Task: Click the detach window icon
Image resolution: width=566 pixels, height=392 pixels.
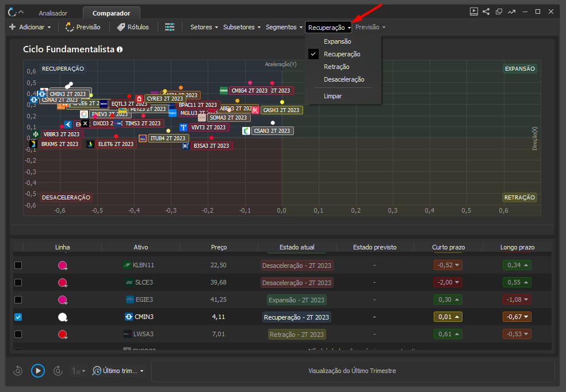Action: pos(499,11)
